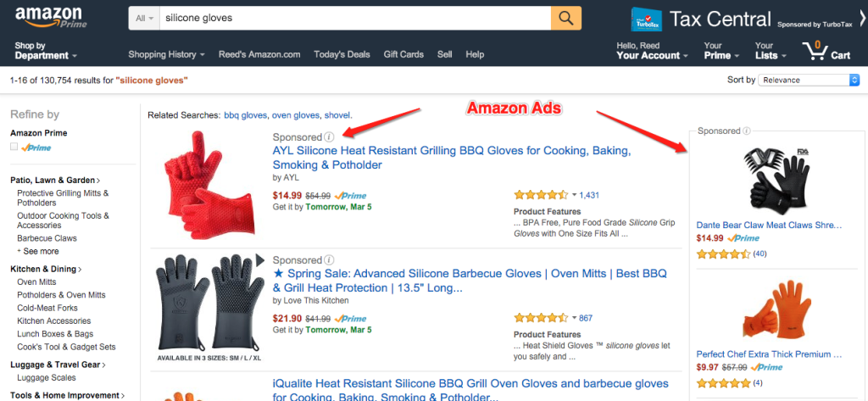Click star rating of AYL gloves
The width and height of the screenshot is (868, 401).
pyautogui.click(x=541, y=195)
